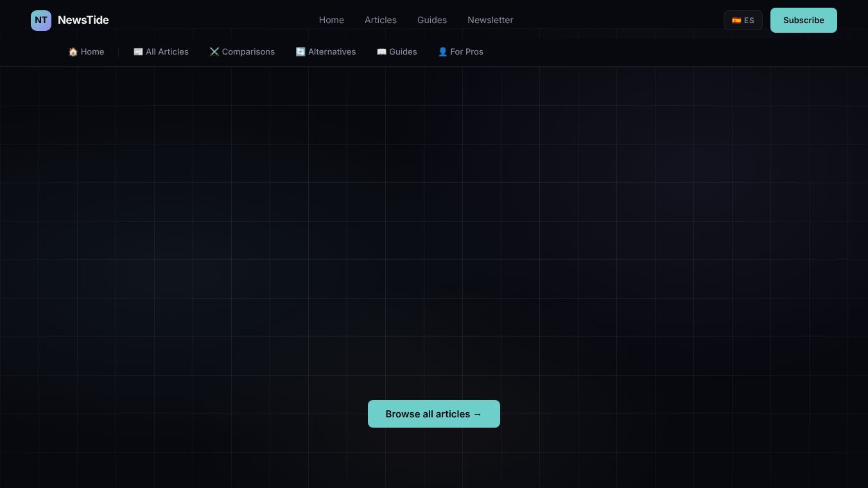Viewport: 868px width, 488px height.
Task: Click the open book icon beside Guides
Action: (x=381, y=52)
